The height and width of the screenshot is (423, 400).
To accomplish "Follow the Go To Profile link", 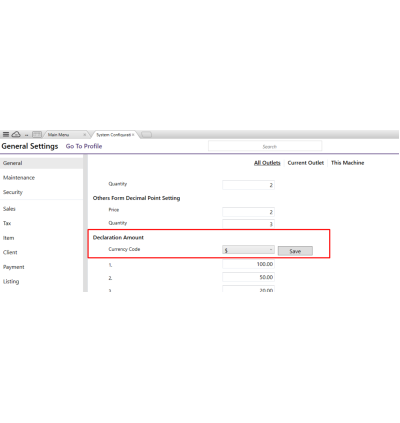I will (84, 146).
